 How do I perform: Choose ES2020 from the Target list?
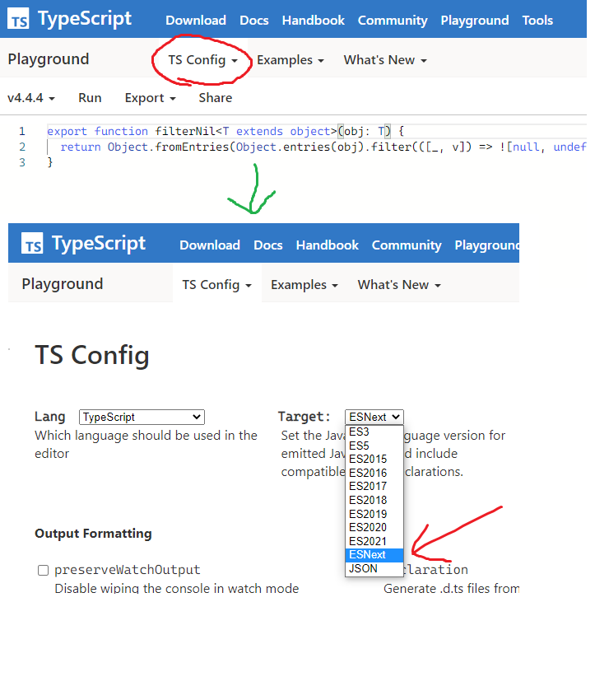click(x=374, y=527)
